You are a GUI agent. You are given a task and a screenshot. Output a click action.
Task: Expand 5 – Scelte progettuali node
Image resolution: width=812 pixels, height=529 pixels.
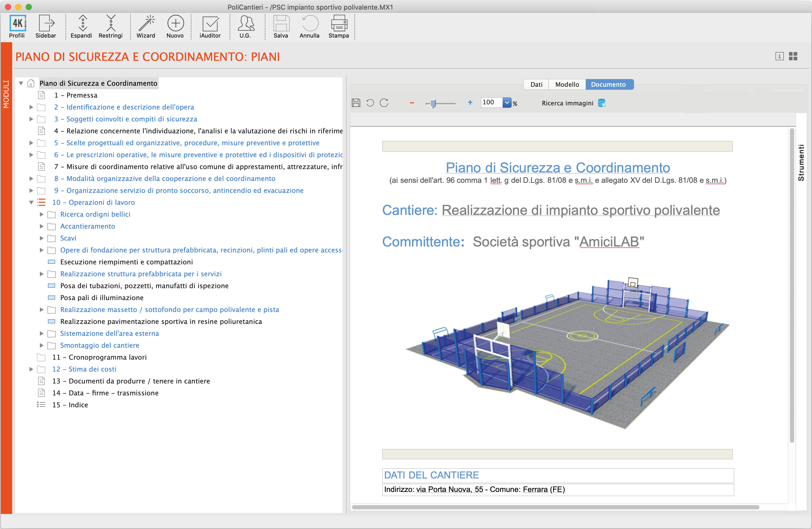pos(31,143)
